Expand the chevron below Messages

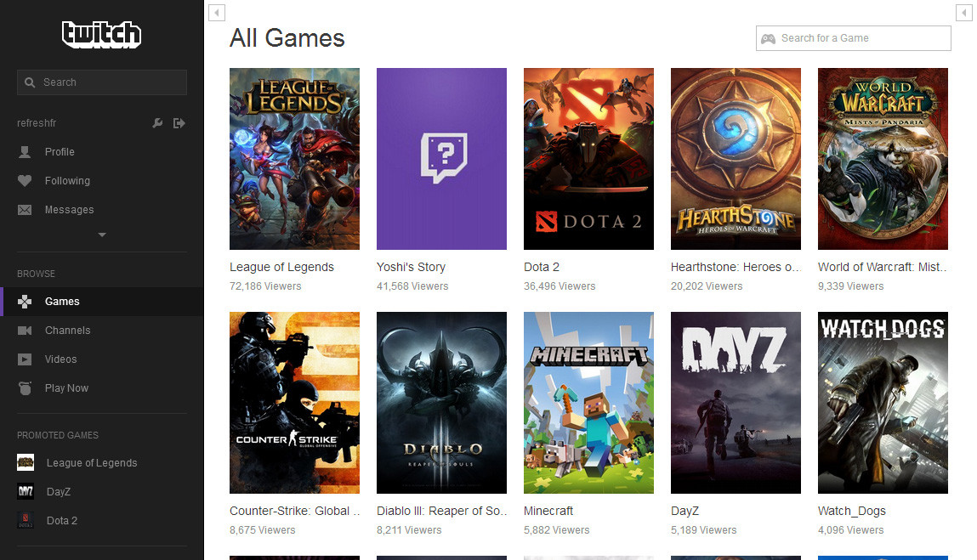pos(101,235)
